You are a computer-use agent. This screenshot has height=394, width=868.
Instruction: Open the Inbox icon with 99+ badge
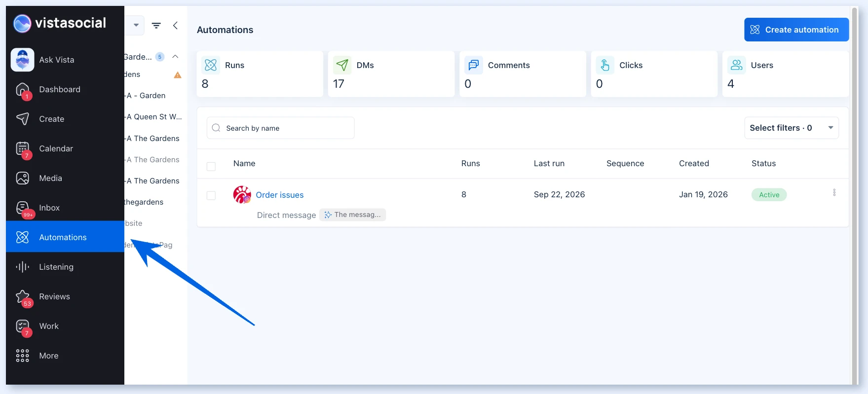click(x=23, y=208)
